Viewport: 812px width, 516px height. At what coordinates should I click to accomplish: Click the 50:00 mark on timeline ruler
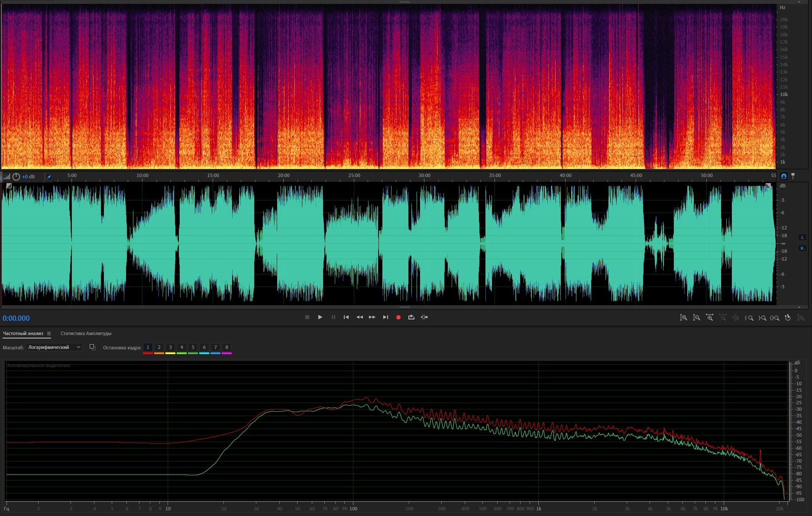point(707,175)
